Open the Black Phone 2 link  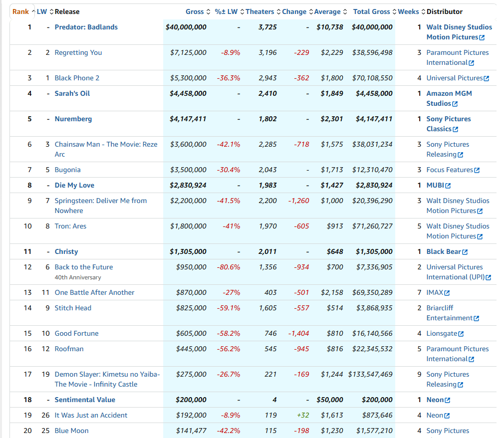(77, 78)
